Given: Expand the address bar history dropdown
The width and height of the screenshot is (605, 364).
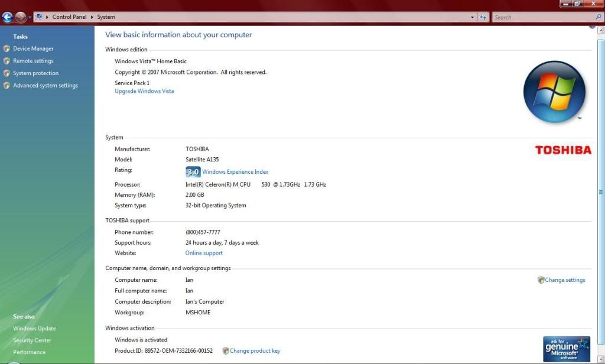Looking at the screenshot, I should (472, 17).
